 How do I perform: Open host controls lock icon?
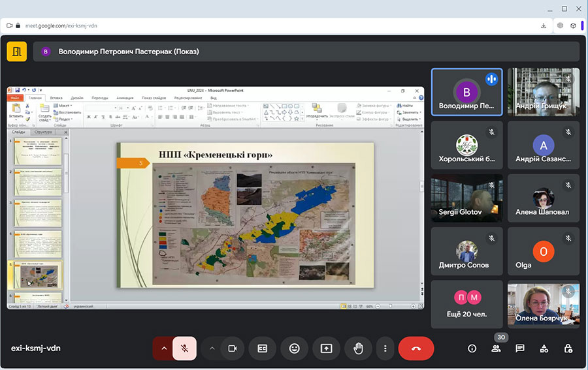568,348
